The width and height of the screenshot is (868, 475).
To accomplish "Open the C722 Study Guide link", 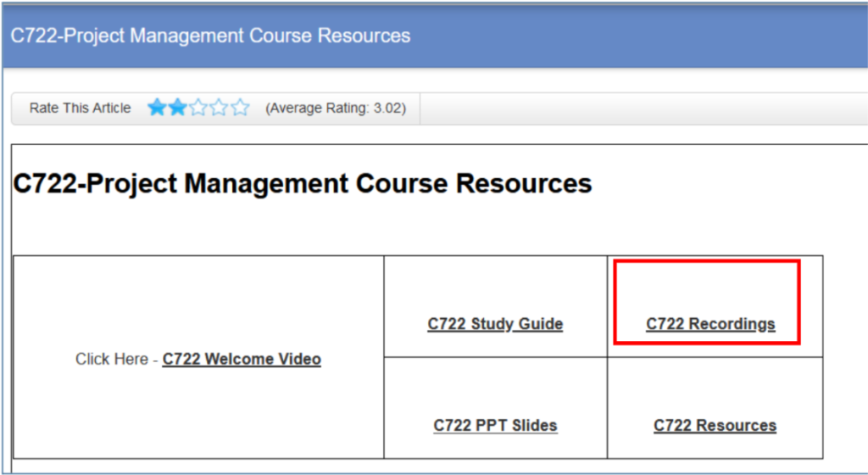I will click(x=495, y=324).
